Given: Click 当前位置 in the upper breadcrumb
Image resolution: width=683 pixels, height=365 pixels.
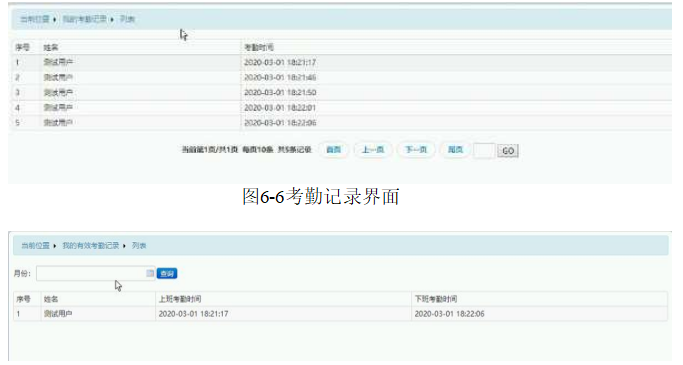Looking at the screenshot, I should point(35,19).
